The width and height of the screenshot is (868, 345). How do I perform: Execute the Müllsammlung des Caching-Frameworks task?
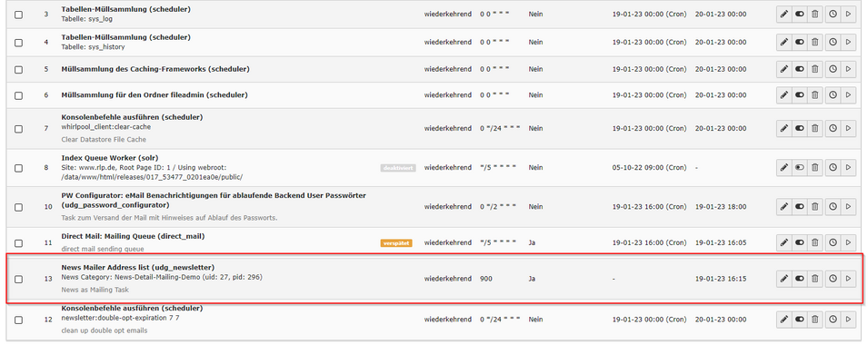(x=847, y=69)
